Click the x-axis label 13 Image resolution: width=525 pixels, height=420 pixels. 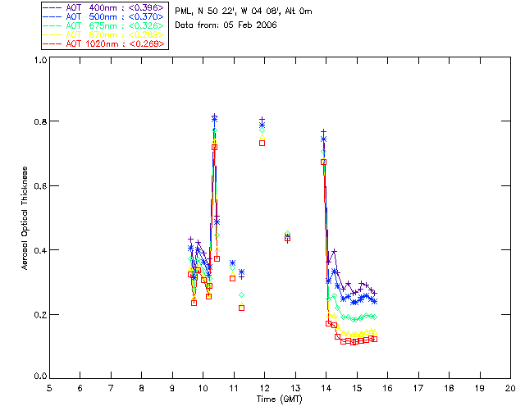[x=295, y=388]
